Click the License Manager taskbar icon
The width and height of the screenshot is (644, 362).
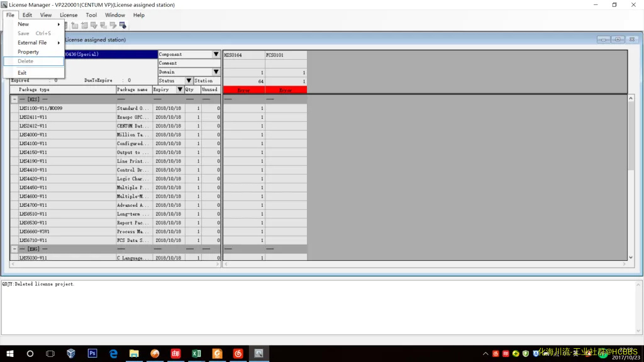[258, 353]
